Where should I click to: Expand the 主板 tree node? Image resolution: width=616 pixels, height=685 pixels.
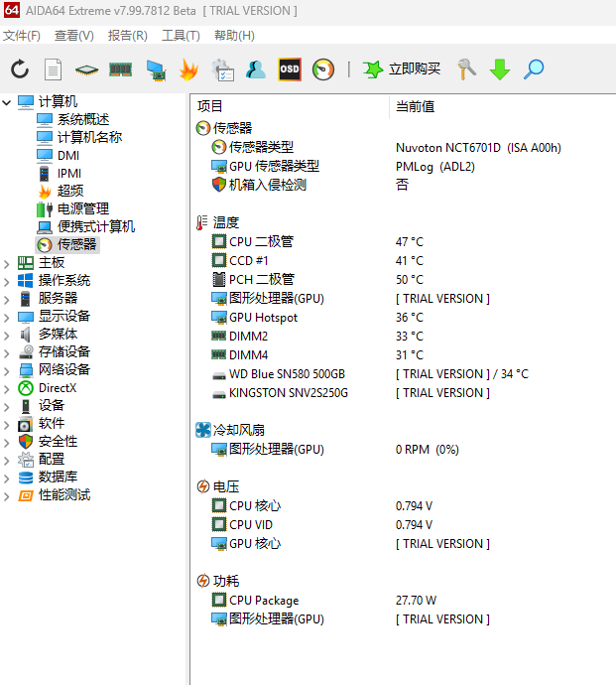coord(7,264)
